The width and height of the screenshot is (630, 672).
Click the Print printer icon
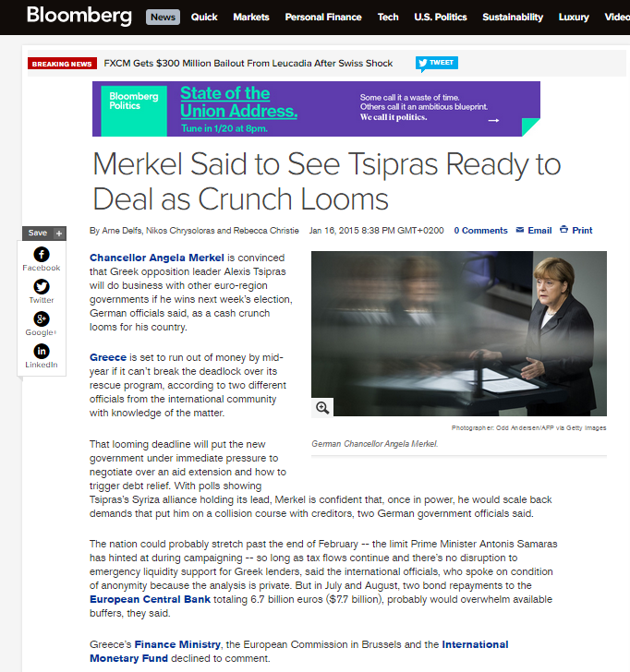(x=564, y=229)
